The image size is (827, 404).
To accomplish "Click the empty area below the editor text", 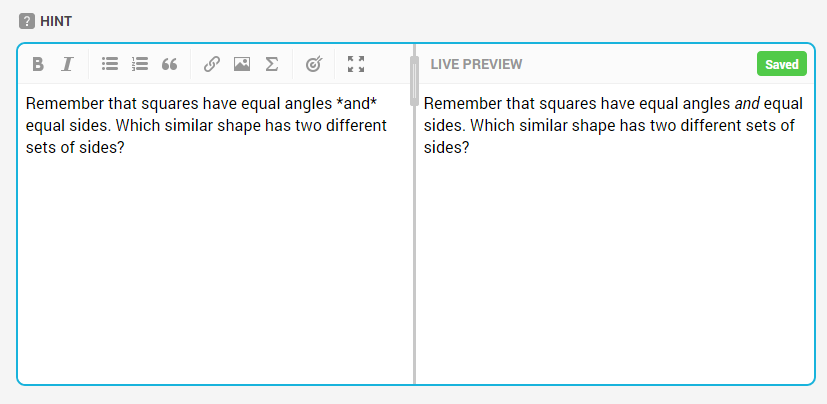I will (x=215, y=269).
